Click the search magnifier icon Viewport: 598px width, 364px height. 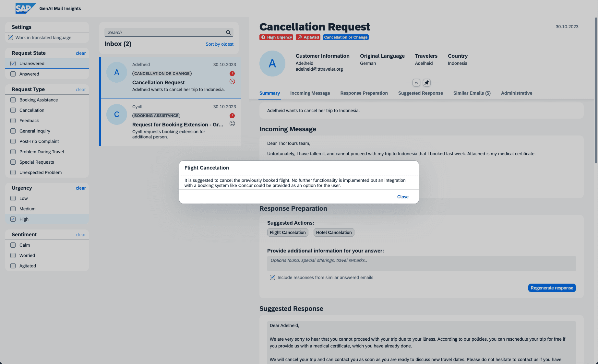pyautogui.click(x=228, y=32)
